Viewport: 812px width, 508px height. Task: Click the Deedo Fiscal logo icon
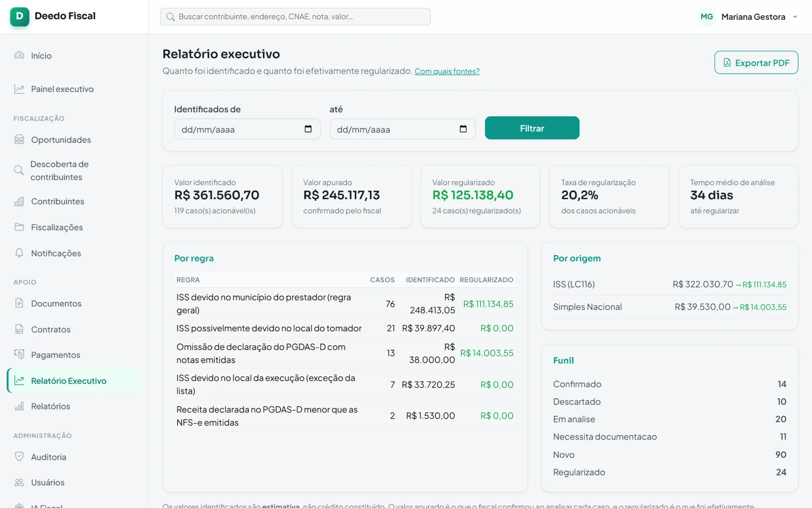coord(20,16)
